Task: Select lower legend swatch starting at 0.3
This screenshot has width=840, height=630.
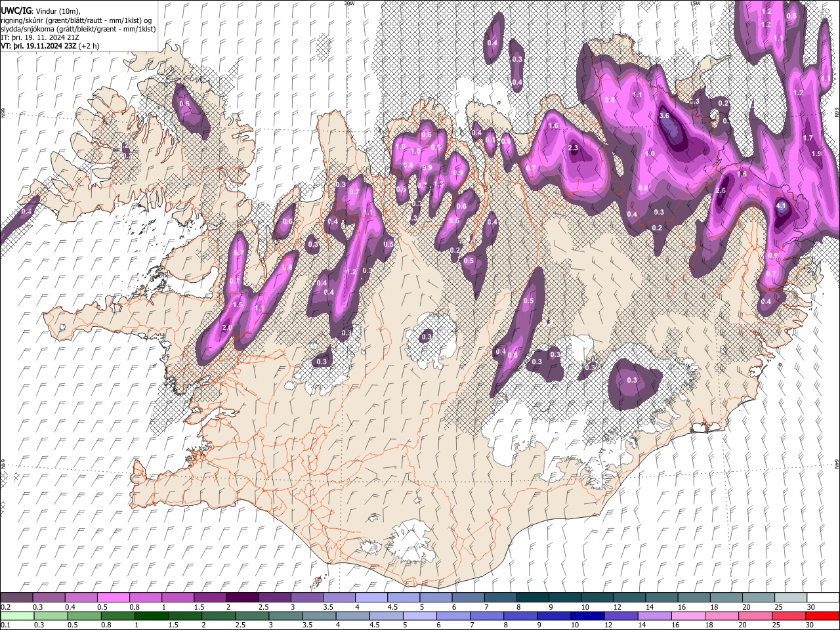Action: 51,616
